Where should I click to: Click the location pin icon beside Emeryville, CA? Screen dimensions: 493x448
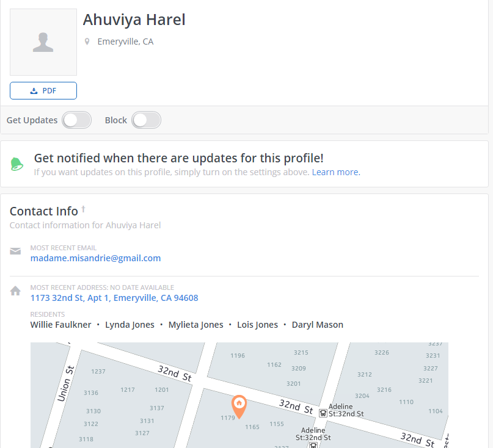[87, 42]
